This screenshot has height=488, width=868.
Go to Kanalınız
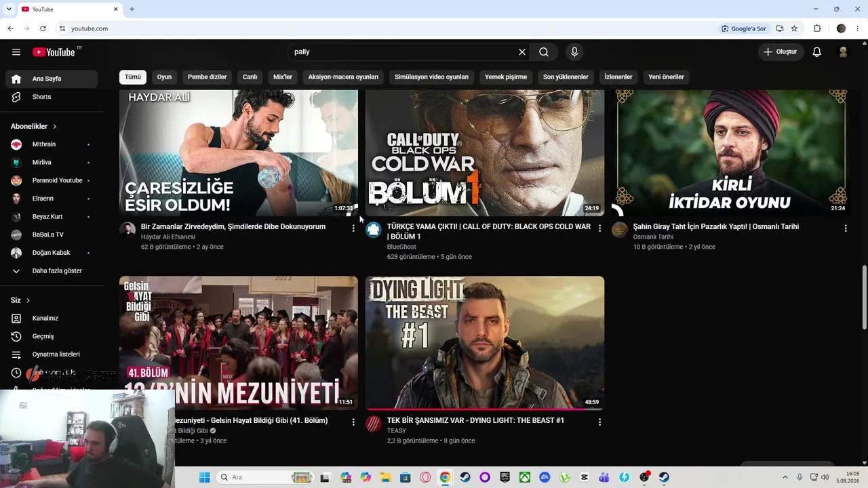(x=52, y=318)
